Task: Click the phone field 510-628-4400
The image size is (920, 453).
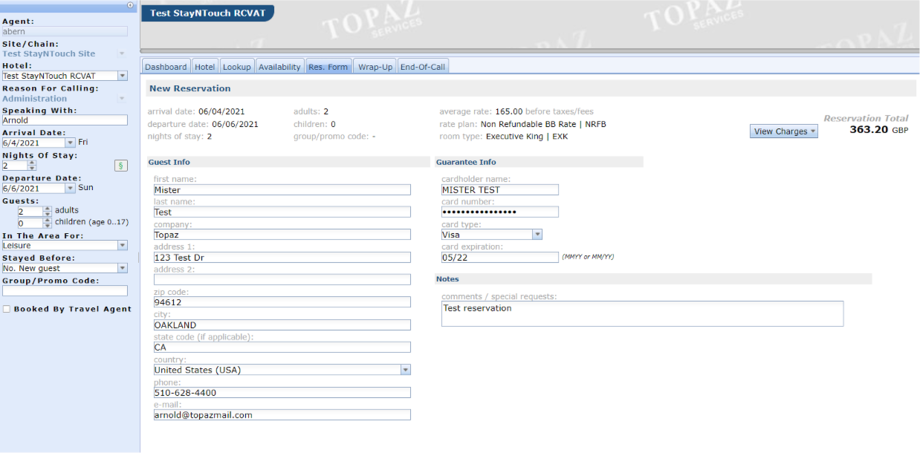Action: [282, 393]
